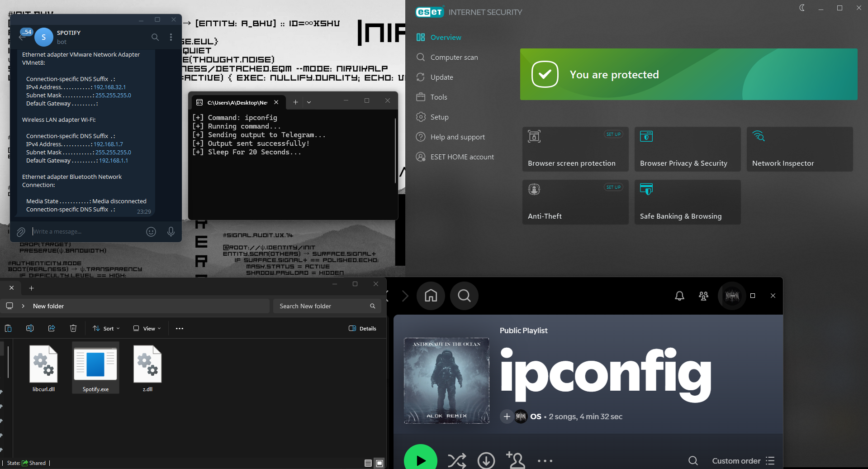
Task: Switch Explorer to details list view
Action: (x=368, y=463)
